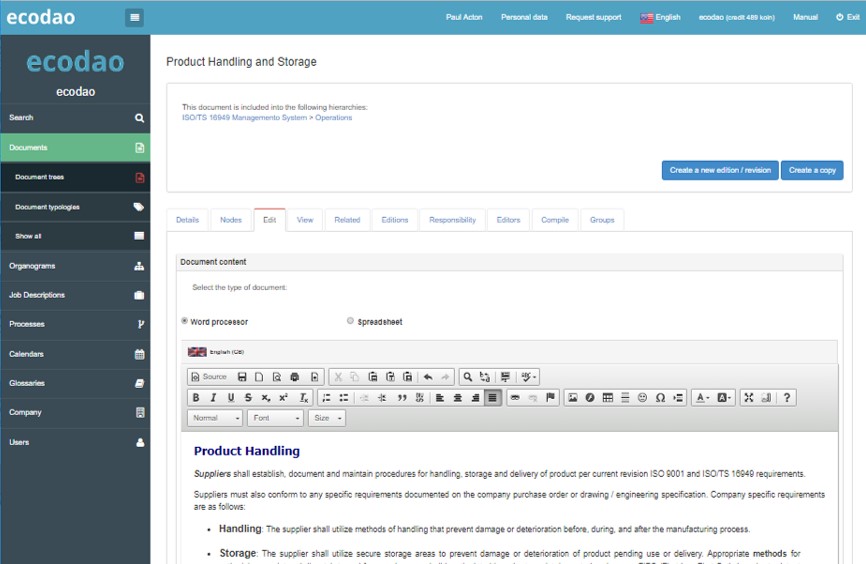The width and height of the screenshot is (866, 564).
Task: Toggle Source view in the editor
Action: click(209, 377)
